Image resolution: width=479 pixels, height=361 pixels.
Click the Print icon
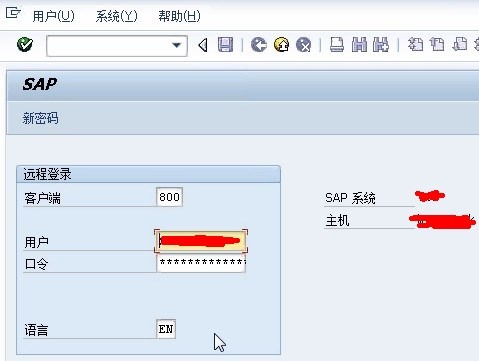click(337, 45)
